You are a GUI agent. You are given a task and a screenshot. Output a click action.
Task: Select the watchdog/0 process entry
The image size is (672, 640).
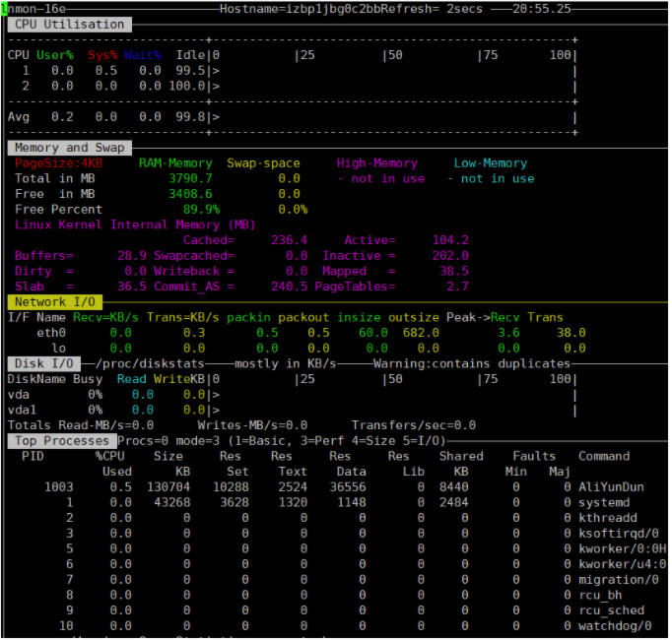(616, 625)
